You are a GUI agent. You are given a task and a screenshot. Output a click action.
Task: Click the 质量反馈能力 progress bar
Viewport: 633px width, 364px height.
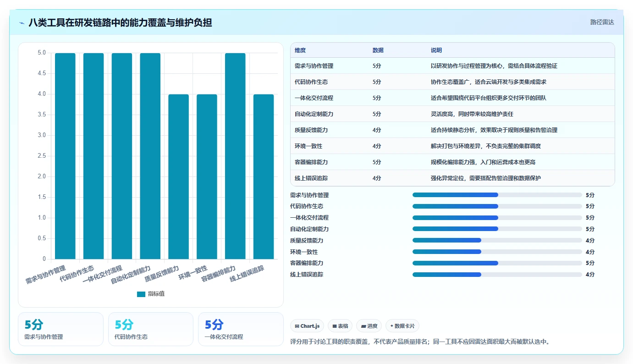497,240
